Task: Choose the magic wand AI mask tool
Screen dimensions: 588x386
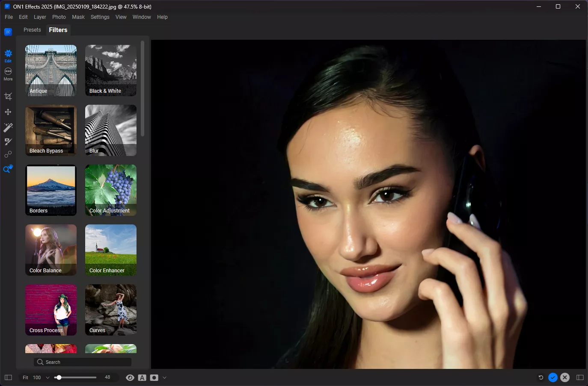Action: point(8,127)
